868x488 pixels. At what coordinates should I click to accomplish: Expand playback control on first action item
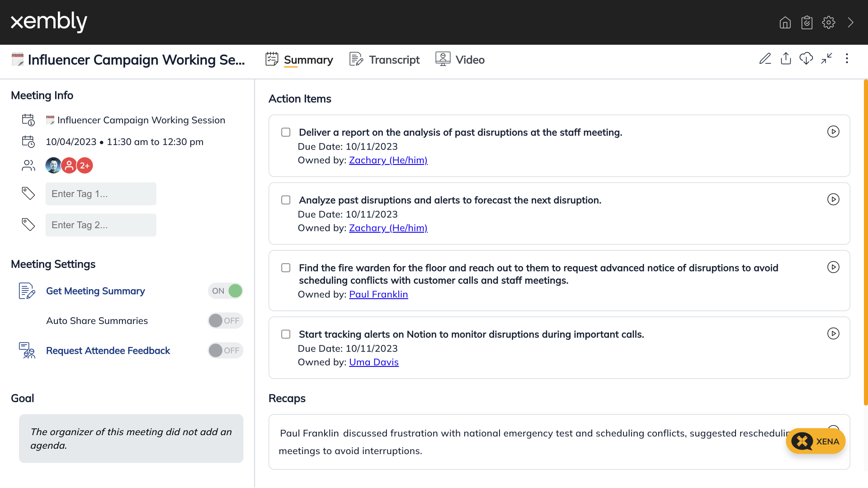tap(834, 131)
